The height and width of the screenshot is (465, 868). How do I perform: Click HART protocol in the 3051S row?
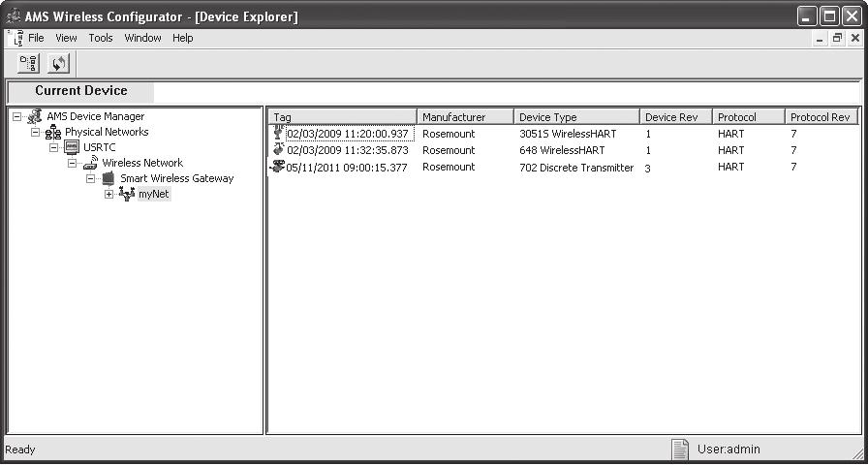[730, 134]
